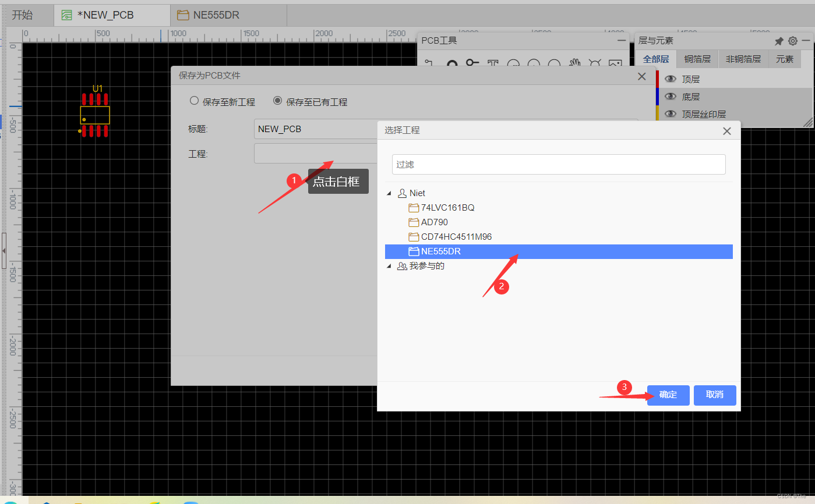Choose 保存至已有工程 radio option

point(278,101)
